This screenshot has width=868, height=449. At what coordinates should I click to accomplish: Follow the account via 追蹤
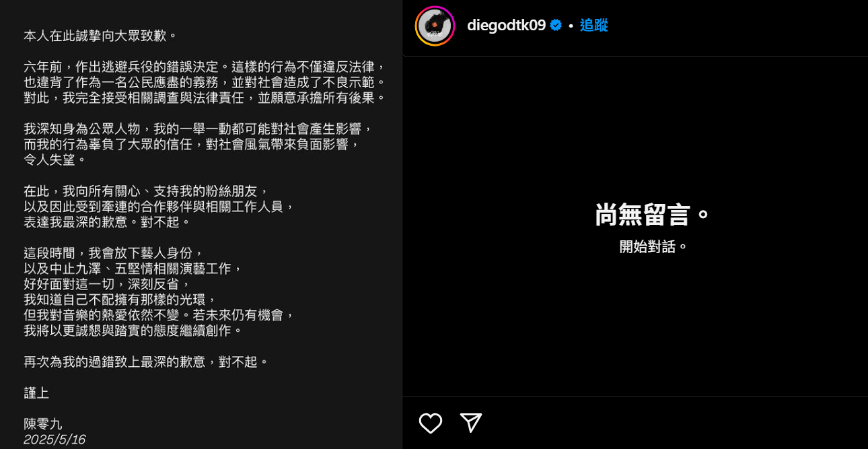(594, 26)
